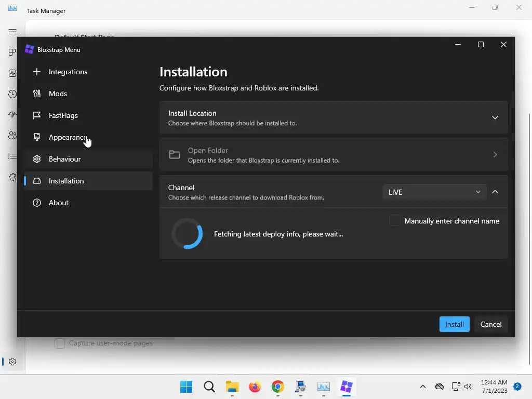Switch to the Appearance page

(88, 137)
